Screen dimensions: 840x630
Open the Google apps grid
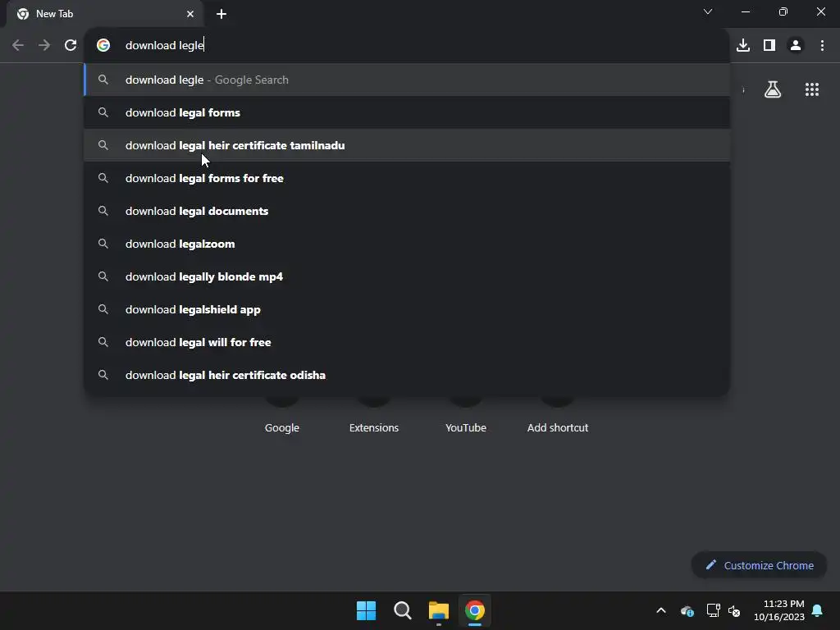pyautogui.click(x=812, y=89)
